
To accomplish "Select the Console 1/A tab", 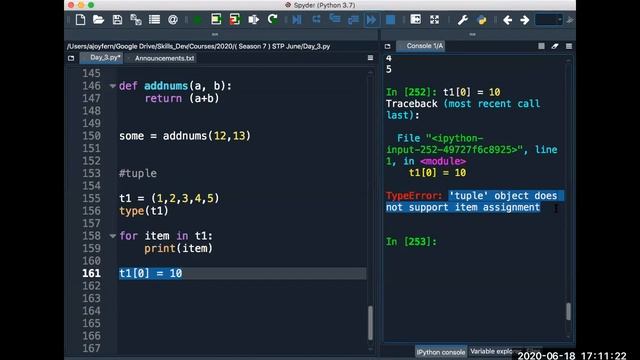I will coord(422,46).
